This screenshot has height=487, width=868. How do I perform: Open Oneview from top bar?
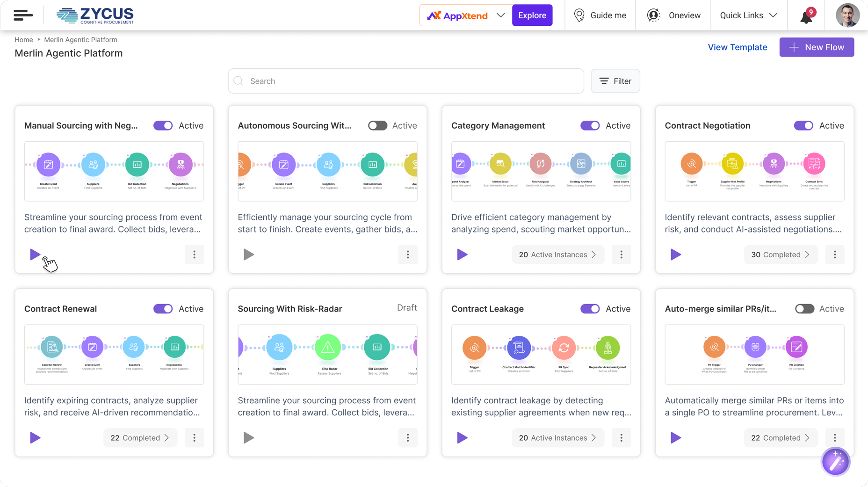click(673, 15)
